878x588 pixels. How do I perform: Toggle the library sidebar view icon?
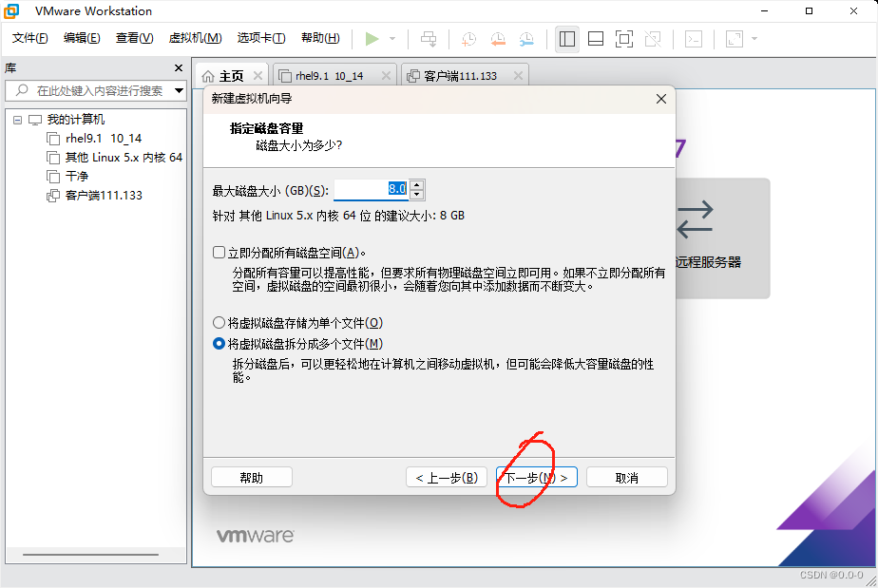point(566,39)
